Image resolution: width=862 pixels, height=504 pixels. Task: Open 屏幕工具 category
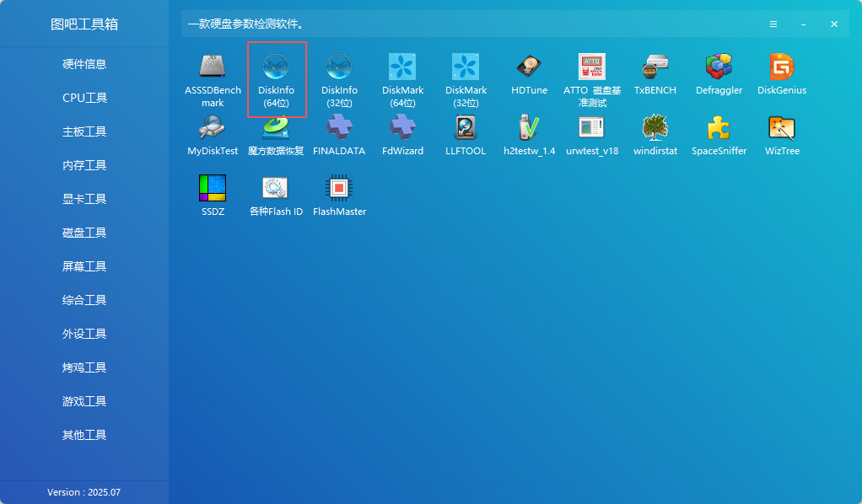click(84, 266)
